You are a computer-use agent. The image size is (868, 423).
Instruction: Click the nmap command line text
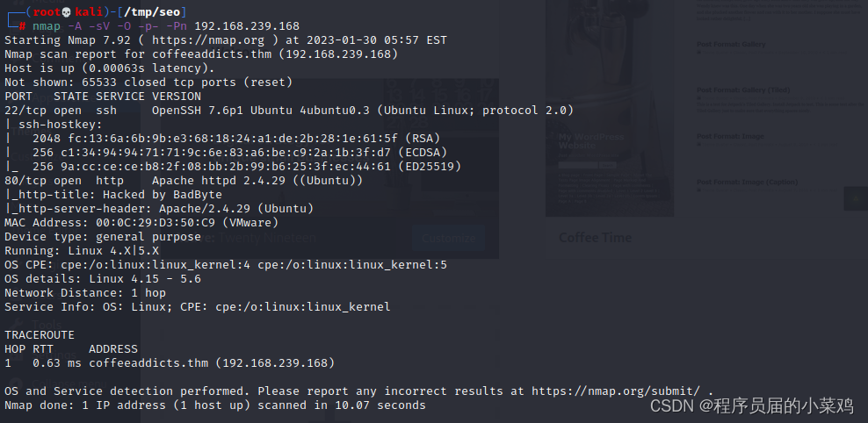click(171, 26)
